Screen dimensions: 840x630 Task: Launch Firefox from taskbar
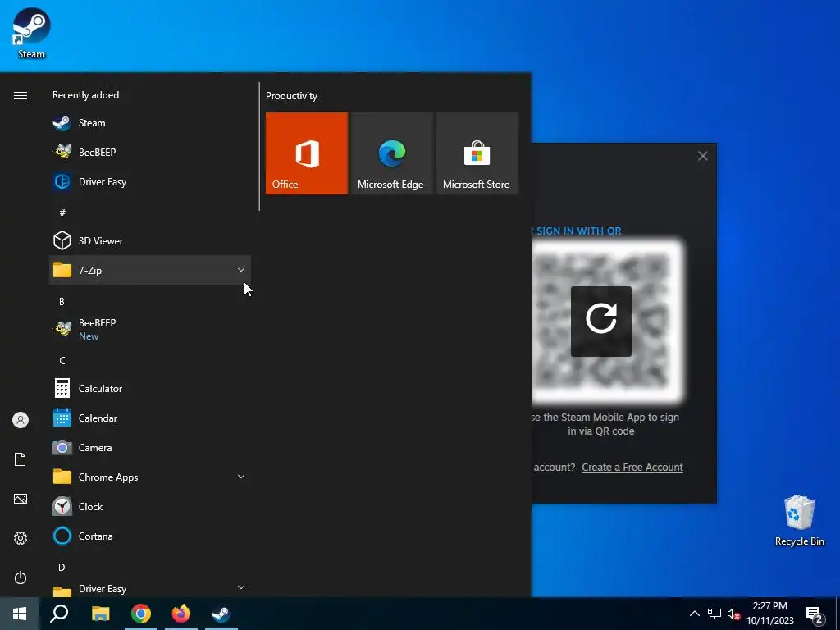coord(181,614)
